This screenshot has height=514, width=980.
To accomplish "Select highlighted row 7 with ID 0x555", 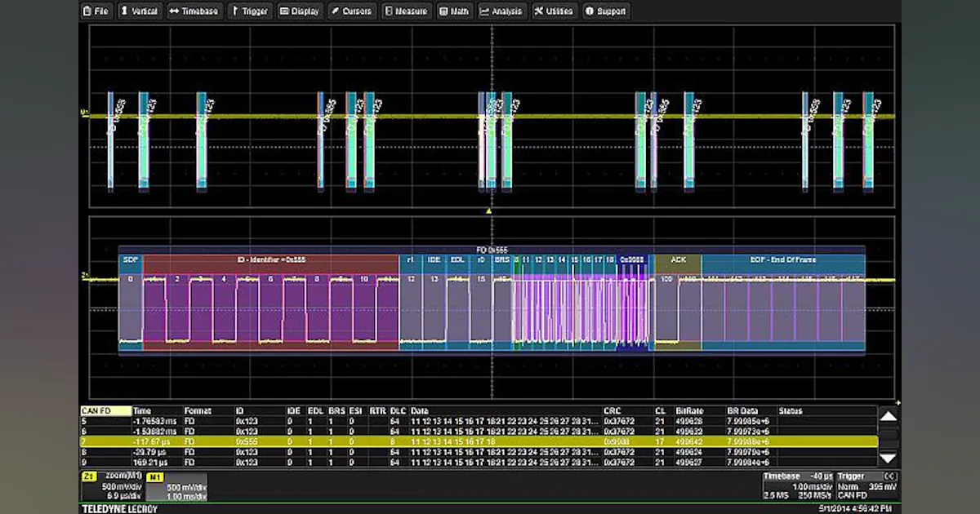I will (479, 441).
